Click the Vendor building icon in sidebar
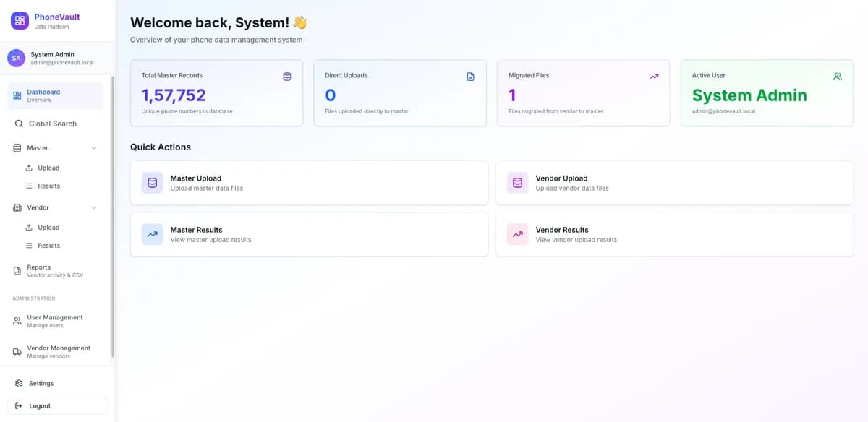Screen dimensions: 868x422 17,207
